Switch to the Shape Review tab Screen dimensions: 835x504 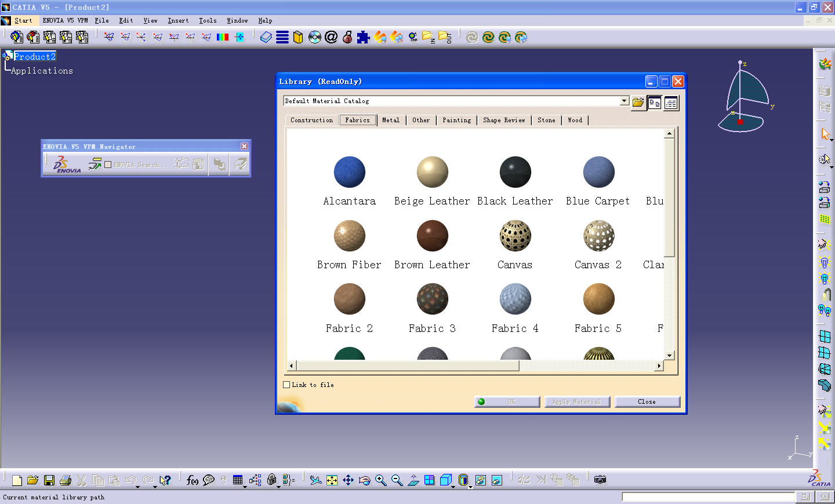pos(504,120)
